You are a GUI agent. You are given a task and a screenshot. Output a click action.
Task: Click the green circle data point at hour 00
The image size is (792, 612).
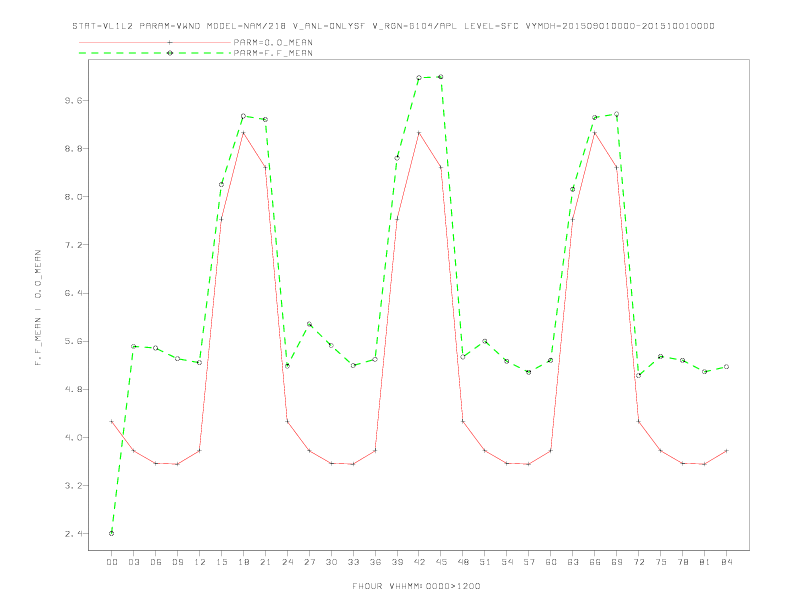(x=112, y=533)
